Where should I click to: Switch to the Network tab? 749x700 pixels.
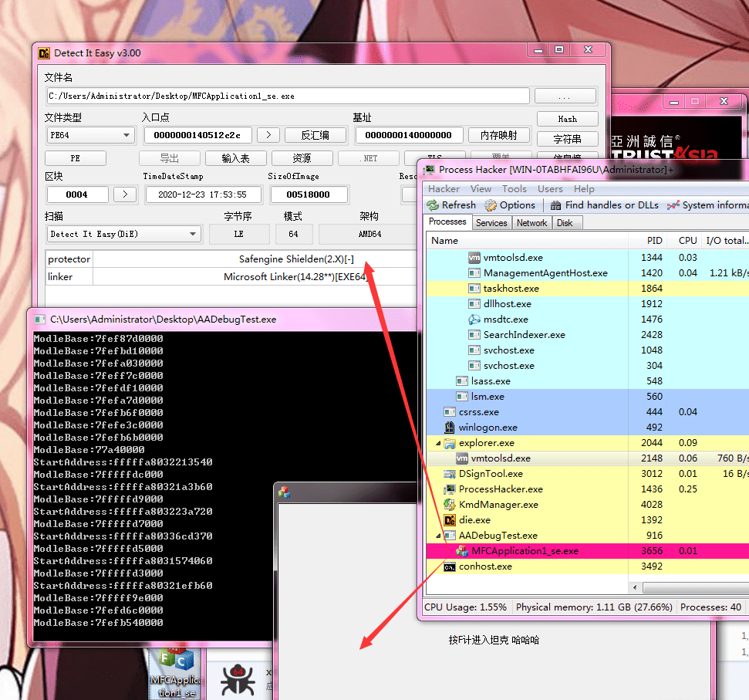pyautogui.click(x=531, y=223)
